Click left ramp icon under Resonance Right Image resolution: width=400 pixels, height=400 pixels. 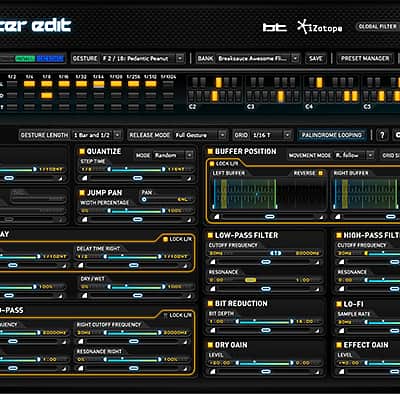80,368
